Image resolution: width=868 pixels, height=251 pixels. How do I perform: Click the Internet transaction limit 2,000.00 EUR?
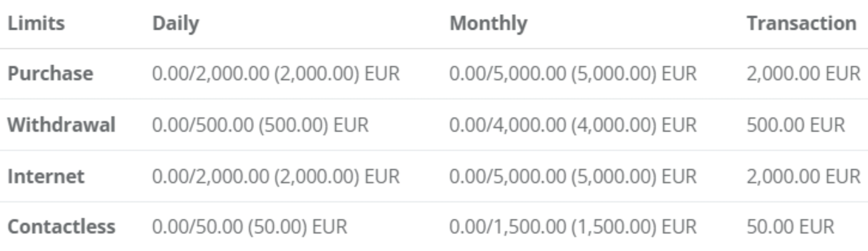pyautogui.click(x=803, y=176)
